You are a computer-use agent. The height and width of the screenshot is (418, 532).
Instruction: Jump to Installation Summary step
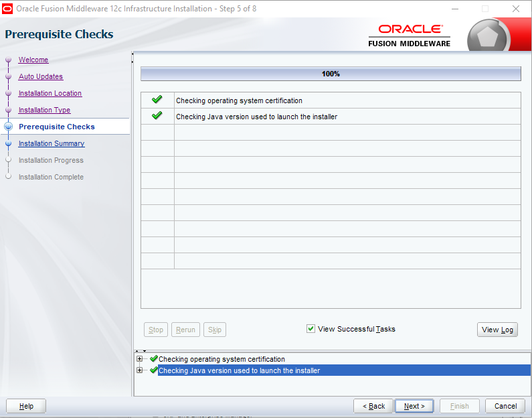tap(52, 143)
